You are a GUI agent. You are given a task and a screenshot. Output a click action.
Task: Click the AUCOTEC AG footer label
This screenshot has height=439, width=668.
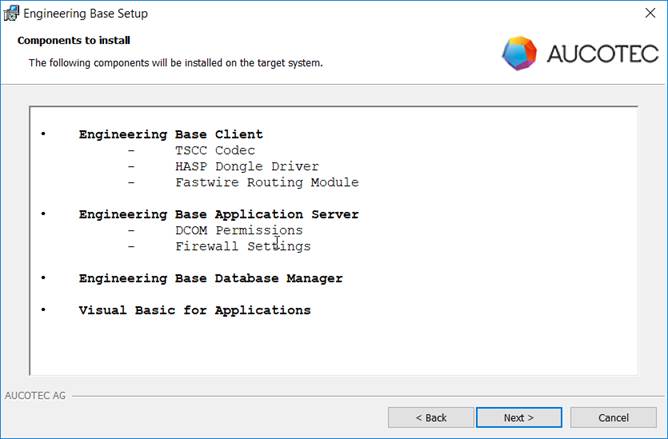(x=35, y=396)
